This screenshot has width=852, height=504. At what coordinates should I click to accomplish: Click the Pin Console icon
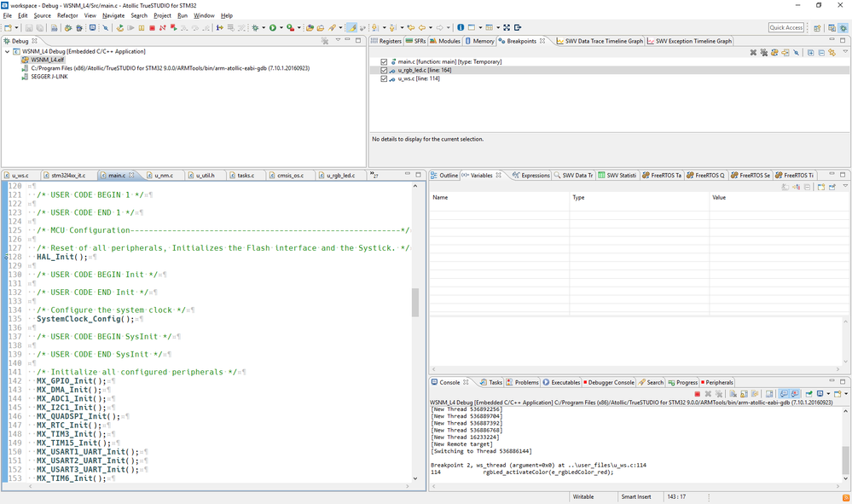(809, 394)
